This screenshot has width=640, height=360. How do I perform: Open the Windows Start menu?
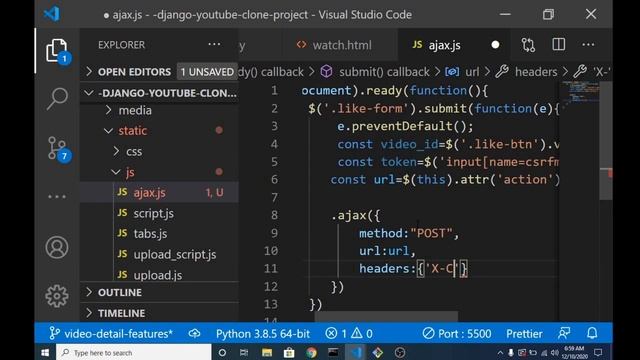click(45, 352)
